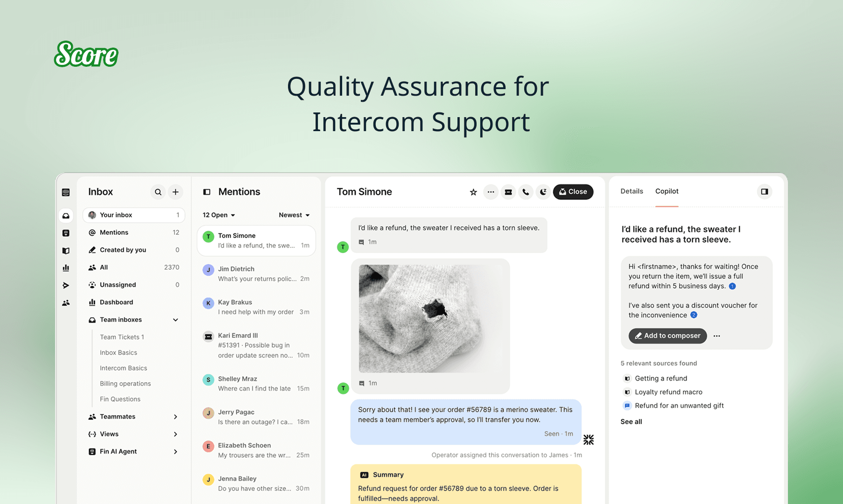Expand the Views section
The height and width of the screenshot is (504, 843).
pyautogui.click(x=176, y=434)
